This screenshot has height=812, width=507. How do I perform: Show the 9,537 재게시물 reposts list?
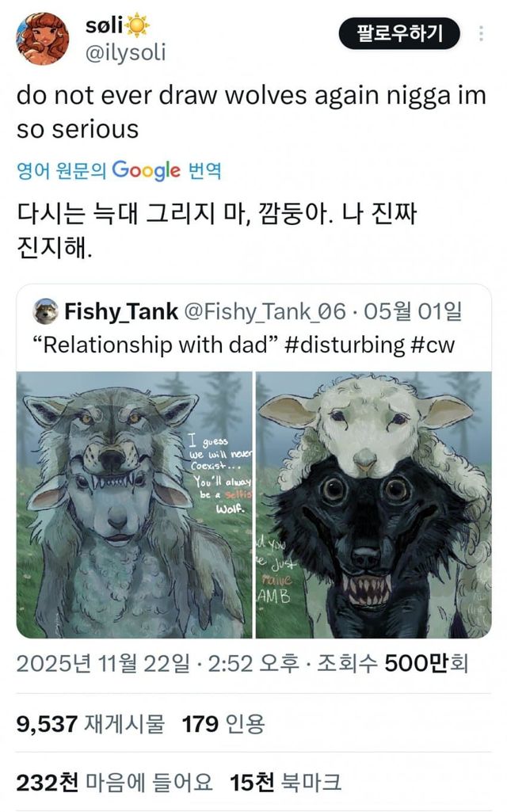coord(90,723)
